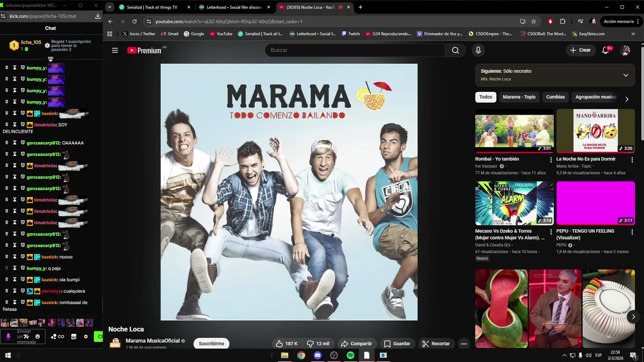Open Chrome media controls icon
644x362 pixels.
(x=581, y=22)
